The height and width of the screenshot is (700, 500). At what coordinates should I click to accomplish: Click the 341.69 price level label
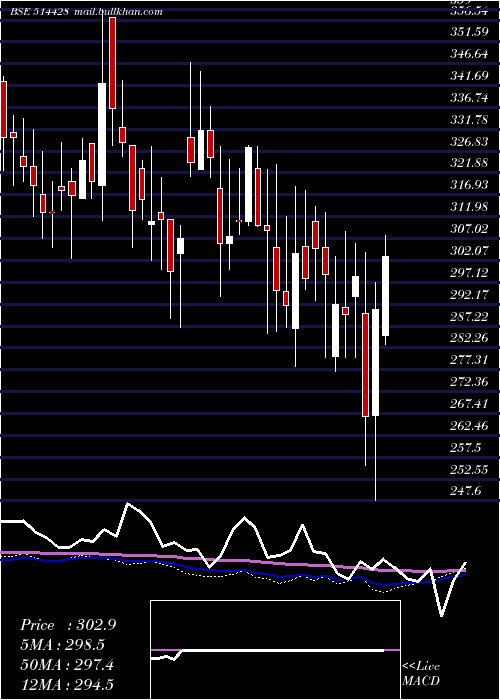[x=469, y=76]
